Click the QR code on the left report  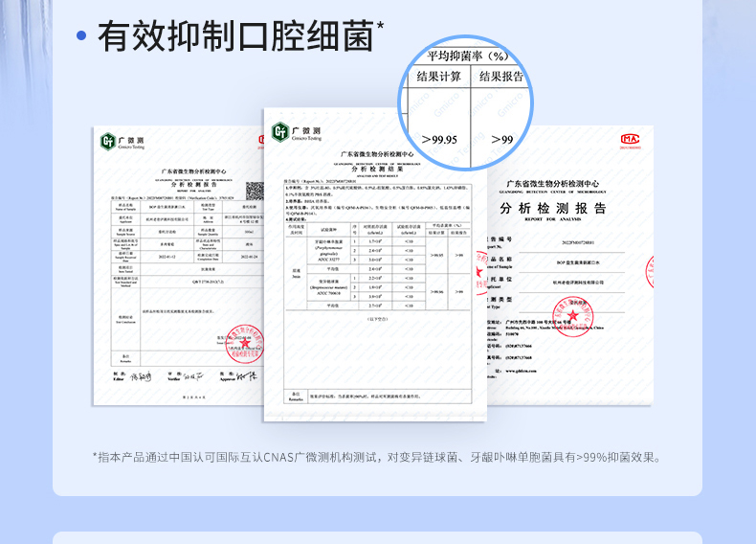[x=256, y=192]
